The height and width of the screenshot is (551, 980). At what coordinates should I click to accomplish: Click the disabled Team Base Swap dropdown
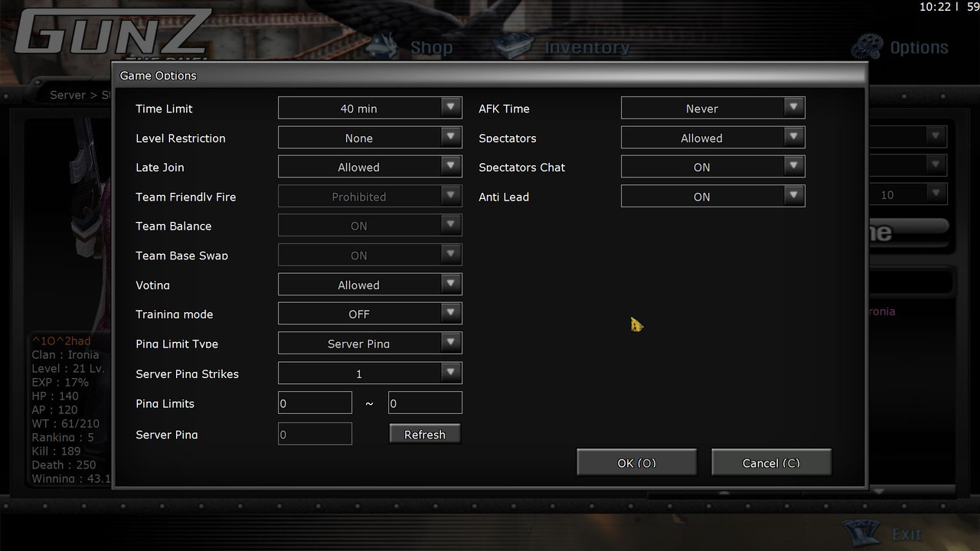pyautogui.click(x=370, y=256)
